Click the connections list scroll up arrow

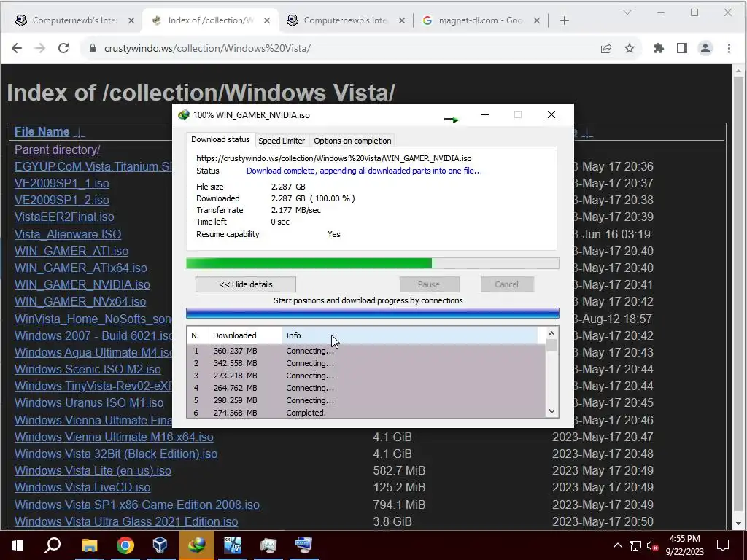[551, 334]
